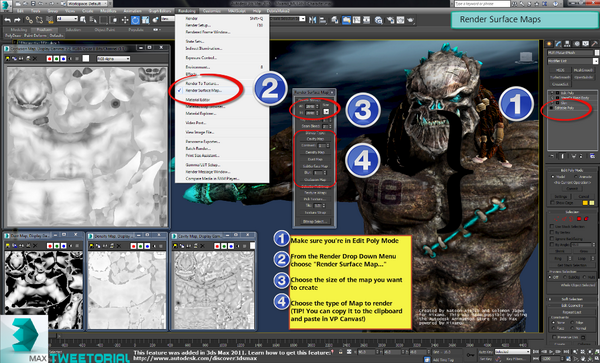Switch to the Freeform ribbon tab
Image resolution: width=600 pixels, height=363 pixels.
(x=44, y=29)
